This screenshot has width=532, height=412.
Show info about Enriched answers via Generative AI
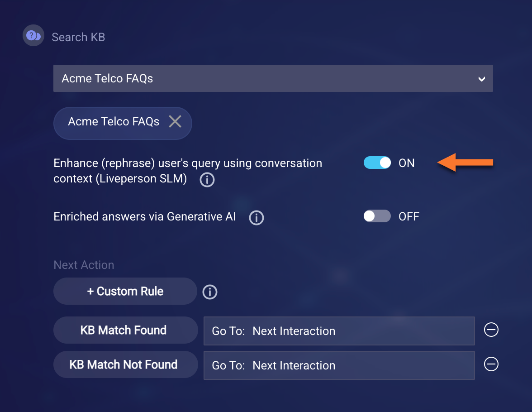[256, 217]
